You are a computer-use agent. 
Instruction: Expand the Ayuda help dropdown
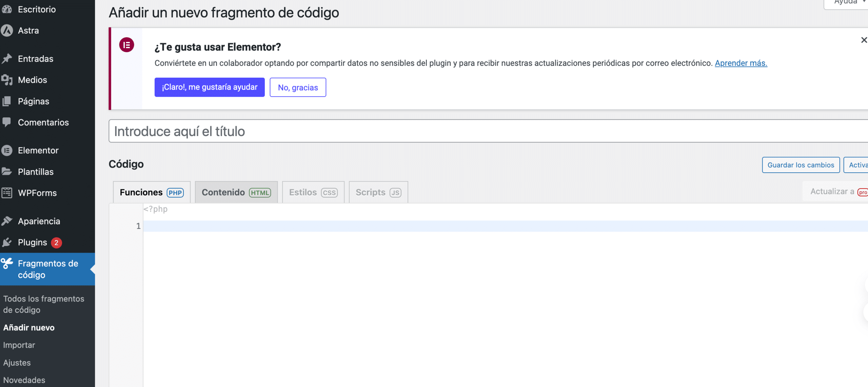tap(848, 3)
